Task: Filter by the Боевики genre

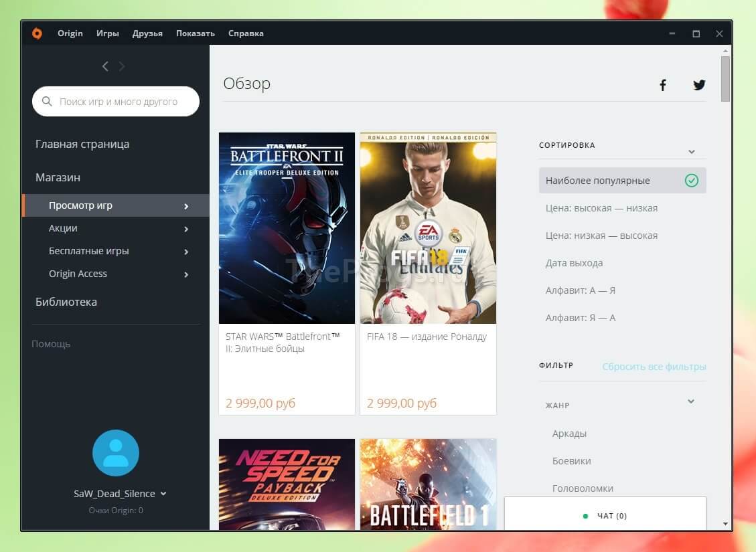Action: (x=571, y=461)
